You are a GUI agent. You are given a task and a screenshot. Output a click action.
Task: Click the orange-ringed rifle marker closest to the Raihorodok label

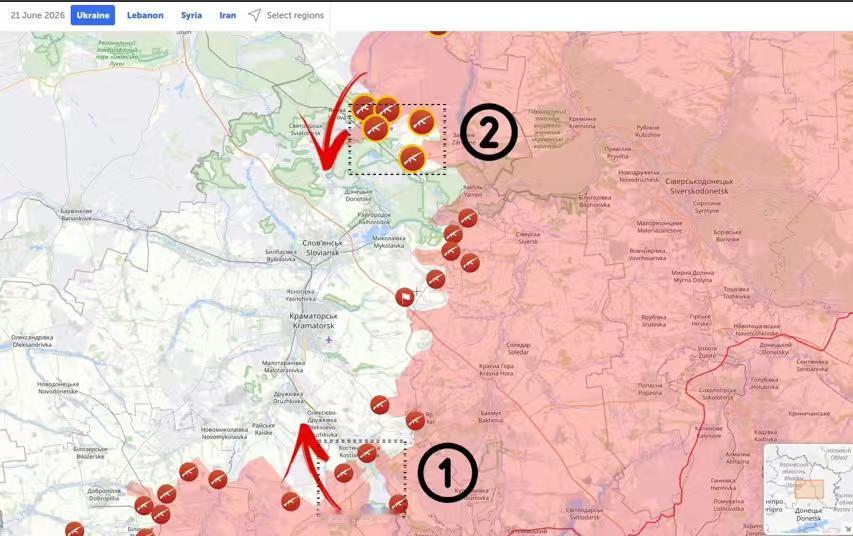(x=412, y=159)
